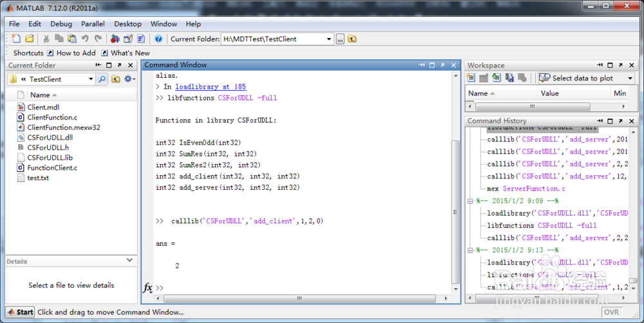Select ClientFunction.mexw32 file
The height and width of the screenshot is (323, 644).
click(x=59, y=127)
